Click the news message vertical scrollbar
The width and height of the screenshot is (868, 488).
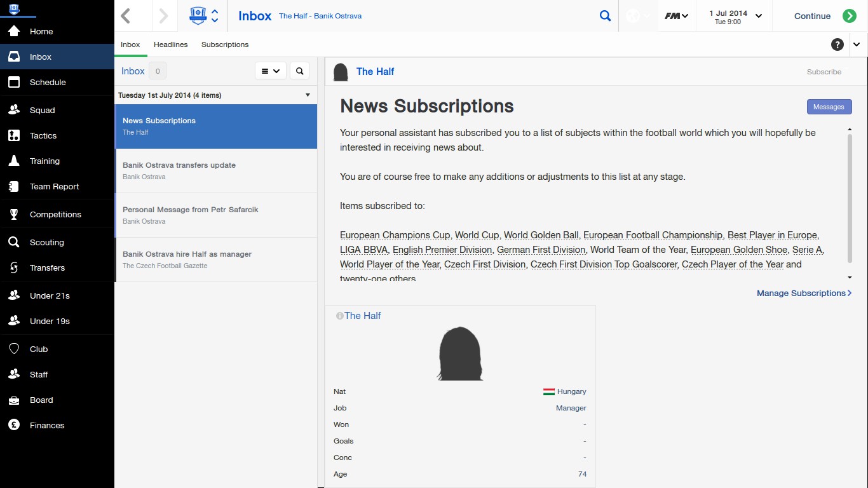pos(850,197)
